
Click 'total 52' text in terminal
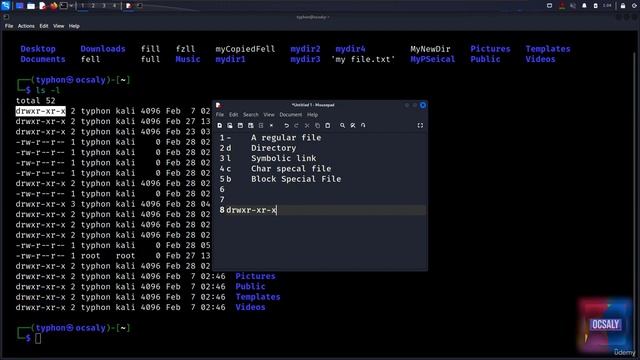click(x=36, y=100)
